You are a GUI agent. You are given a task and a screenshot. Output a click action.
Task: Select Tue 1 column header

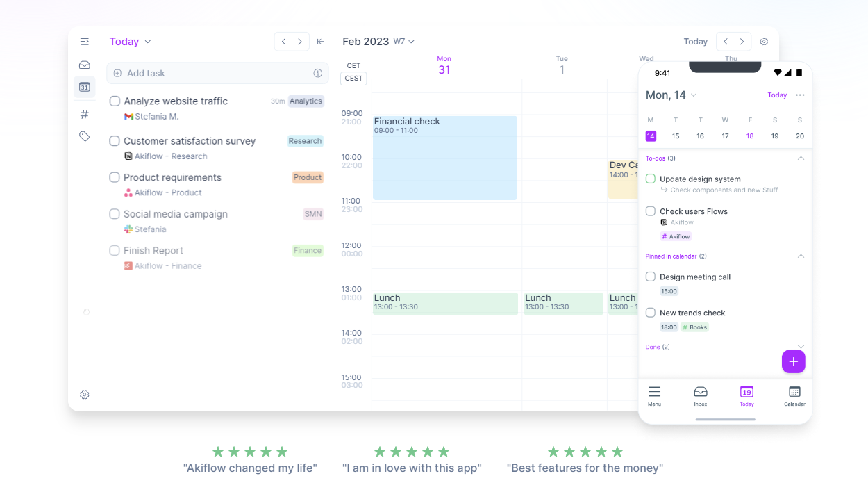(562, 65)
